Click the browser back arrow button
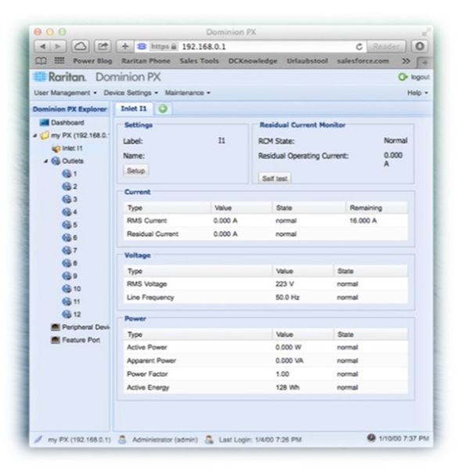The height and width of the screenshot is (470, 476). tap(42, 46)
